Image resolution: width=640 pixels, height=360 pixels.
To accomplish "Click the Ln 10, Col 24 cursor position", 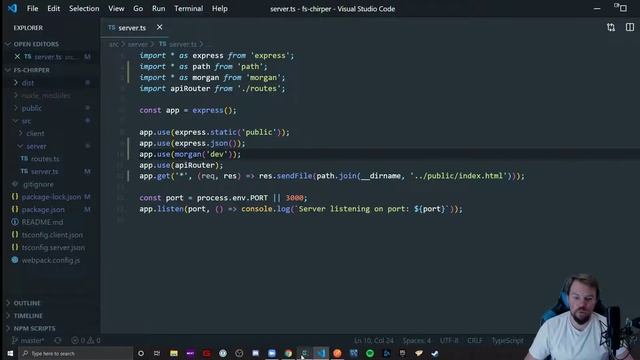I will 374,340.
